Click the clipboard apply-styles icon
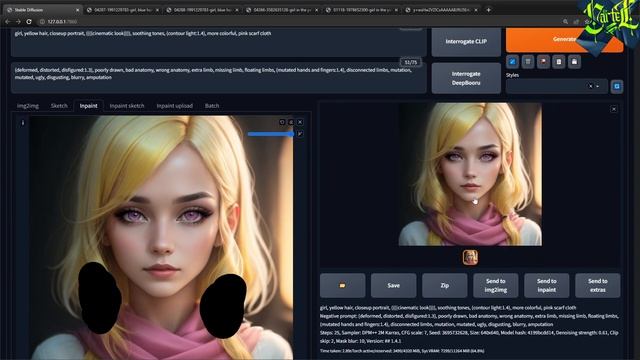 coord(559,62)
